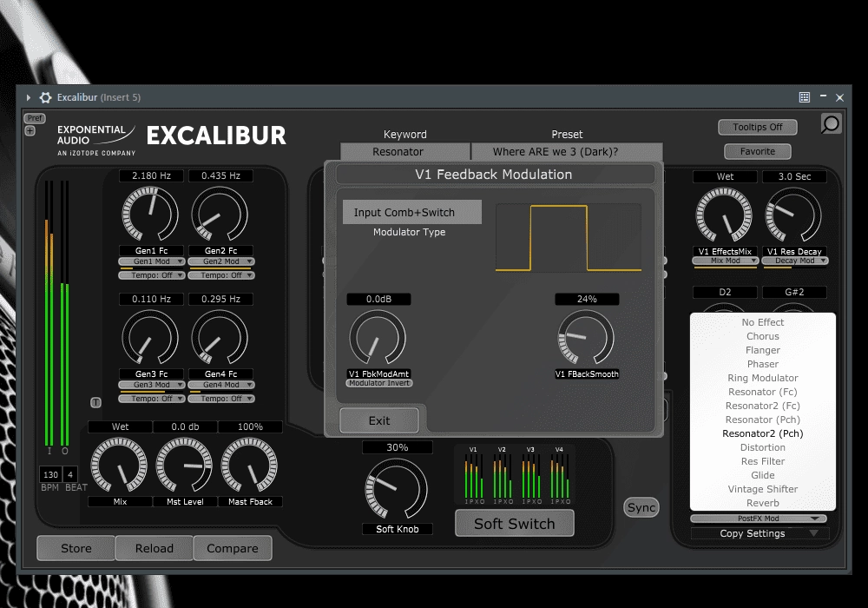Image resolution: width=868 pixels, height=608 pixels.
Task: Click the V1 FbkModAmt knob
Action: click(x=378, y=337)
